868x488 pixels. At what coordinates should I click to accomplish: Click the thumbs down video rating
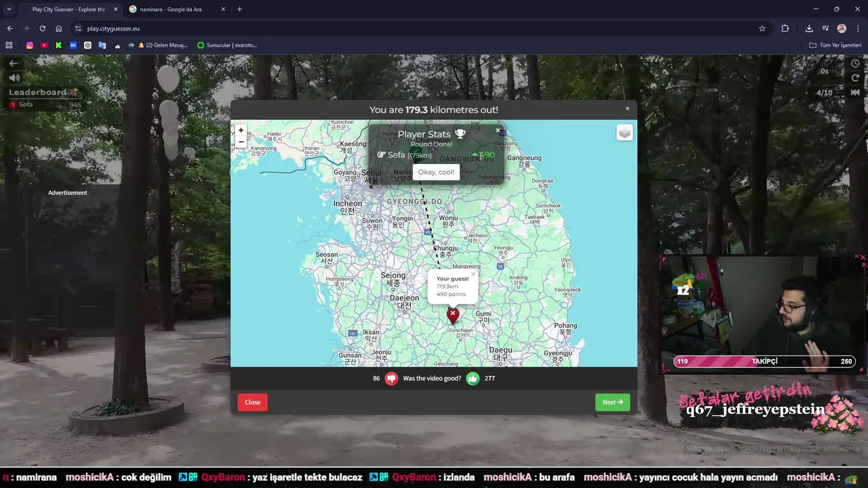[x=391, y=378]
